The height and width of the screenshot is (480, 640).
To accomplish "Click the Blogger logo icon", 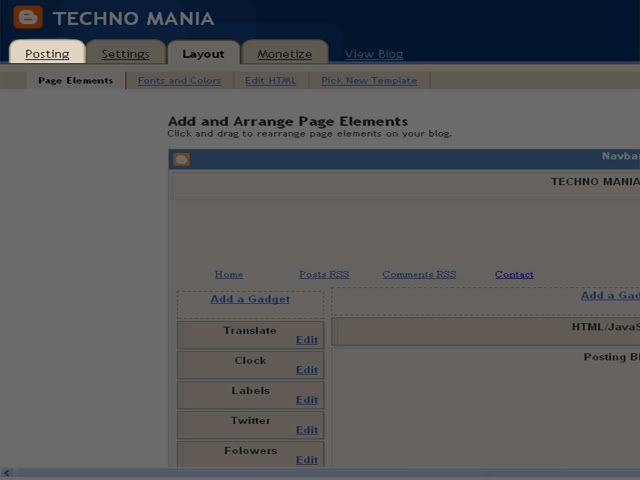I will pos(27,18).
